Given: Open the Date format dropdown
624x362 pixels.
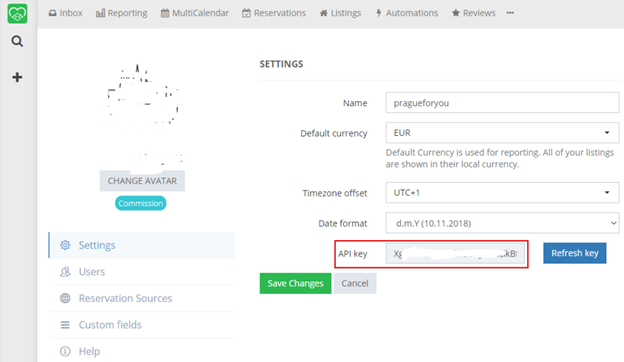Looking at the screenshot, I should [502, 223].
